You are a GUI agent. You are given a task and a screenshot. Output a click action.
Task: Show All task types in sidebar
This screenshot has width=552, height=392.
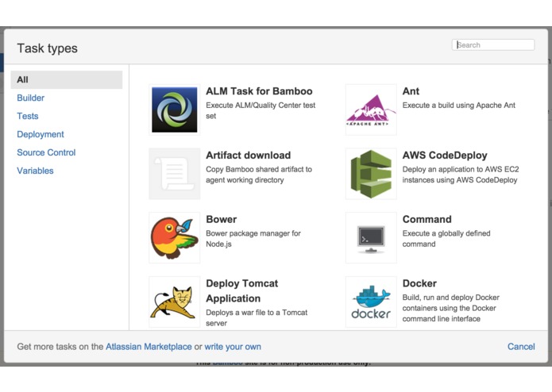(x=67, y=80)
